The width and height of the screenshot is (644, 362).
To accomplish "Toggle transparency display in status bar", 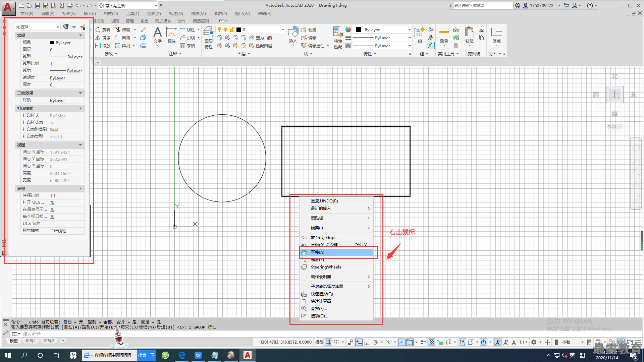I will [432, 342].
